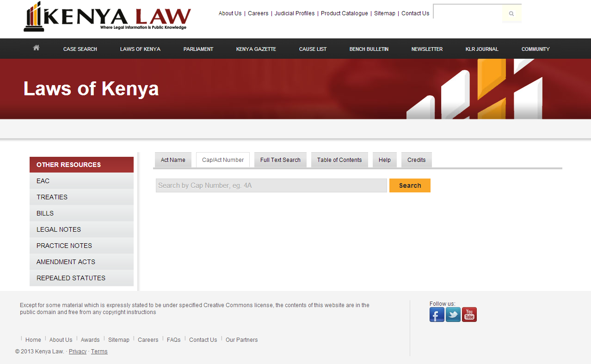The width and height of the screenshot is (591, 364).
Task: Open Product Catalogue link
Action: 345,13
